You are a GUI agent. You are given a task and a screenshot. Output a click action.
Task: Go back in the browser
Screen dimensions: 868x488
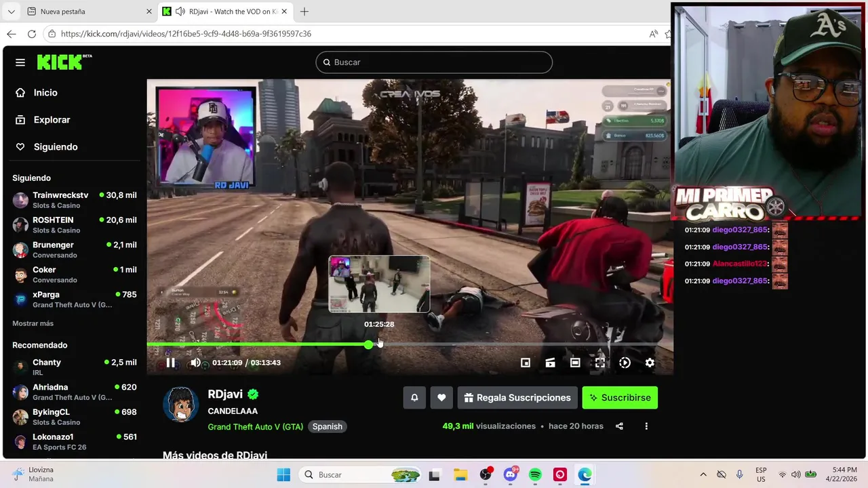point(11,34)
